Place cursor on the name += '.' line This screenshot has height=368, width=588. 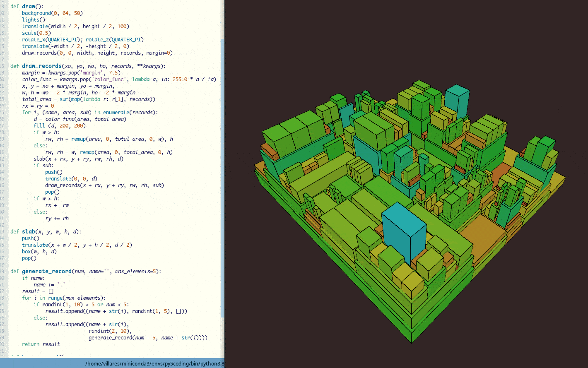49,285
